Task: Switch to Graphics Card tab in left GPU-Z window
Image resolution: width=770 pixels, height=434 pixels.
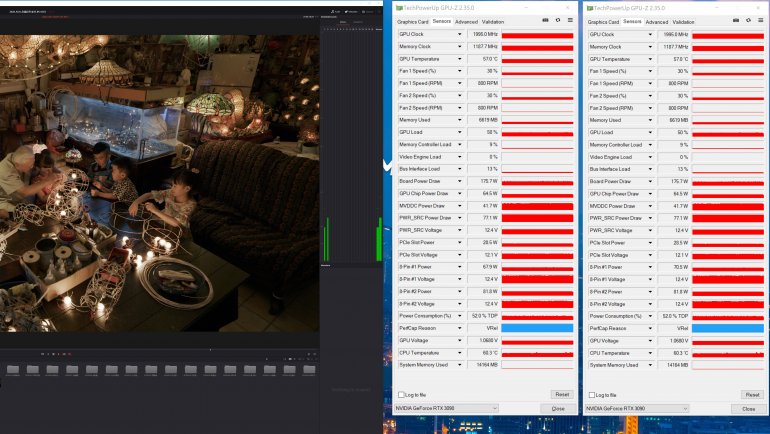Action: point(412,21)
